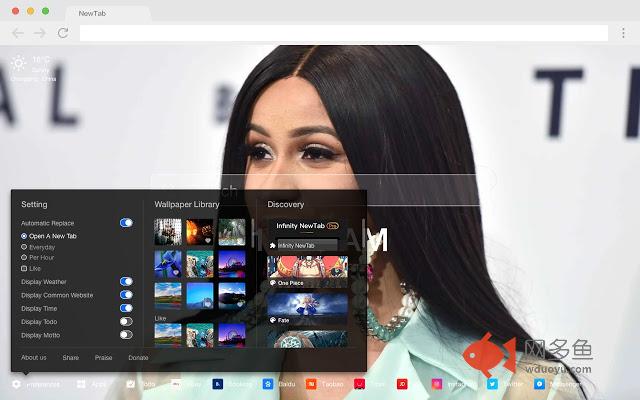The image size is (640, 400).
Task: Click the weather sun icon
Action: tap(18, 63)
